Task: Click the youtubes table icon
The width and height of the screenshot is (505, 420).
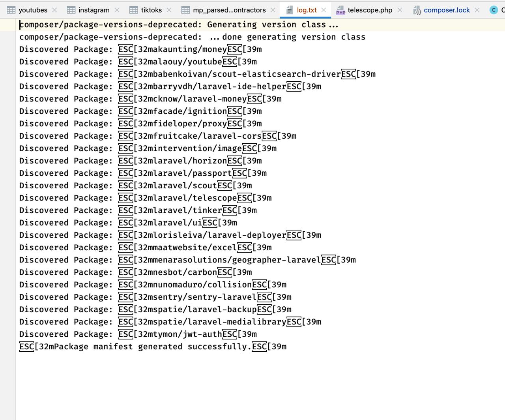Action: (x=11, y=10)
